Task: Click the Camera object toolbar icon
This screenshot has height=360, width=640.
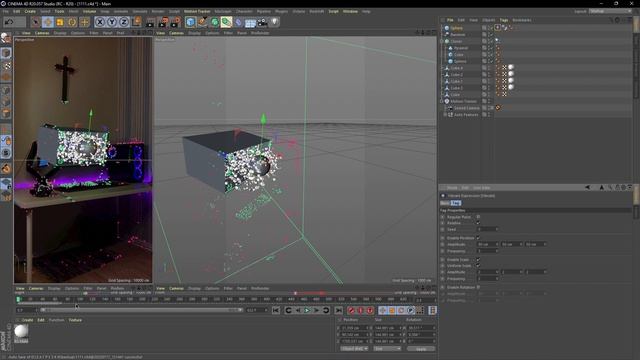Action: coord(262,22)
